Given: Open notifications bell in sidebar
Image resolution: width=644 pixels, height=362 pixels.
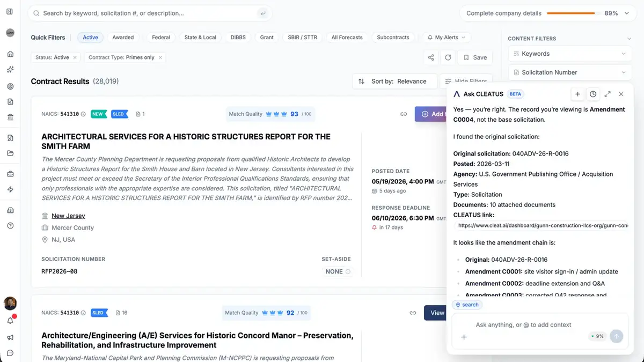Looking at the screenshot, I should [x=10, y=320].
